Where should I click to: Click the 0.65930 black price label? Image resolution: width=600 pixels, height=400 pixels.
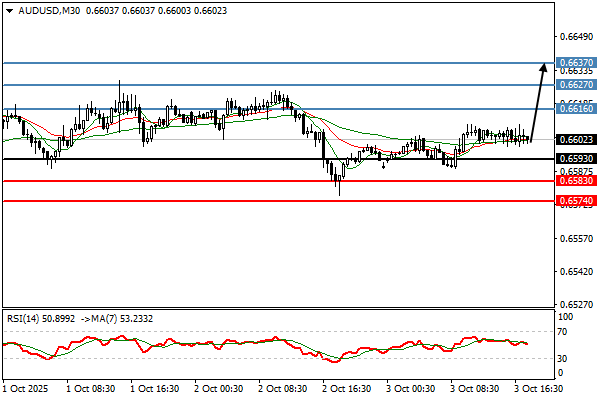[576, 159]
